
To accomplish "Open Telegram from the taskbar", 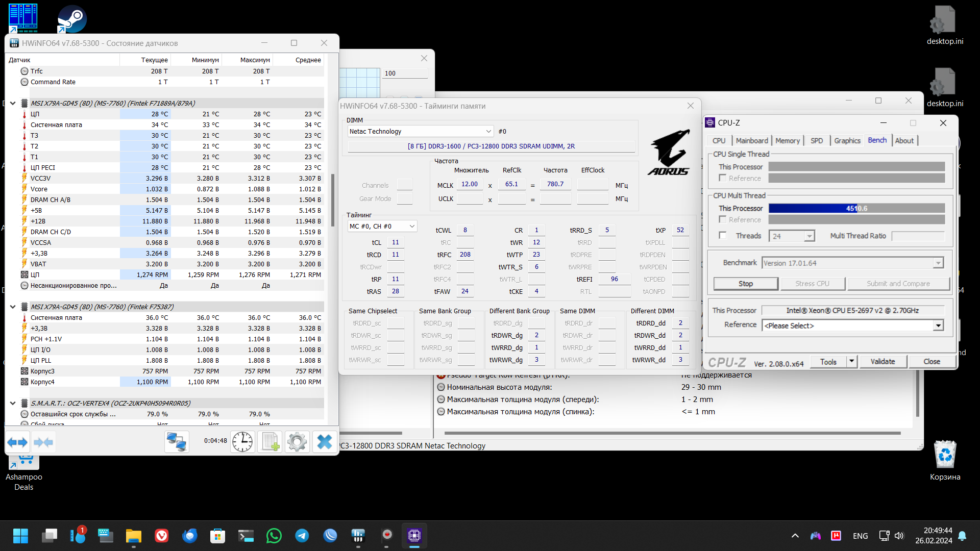I will 302,536.
